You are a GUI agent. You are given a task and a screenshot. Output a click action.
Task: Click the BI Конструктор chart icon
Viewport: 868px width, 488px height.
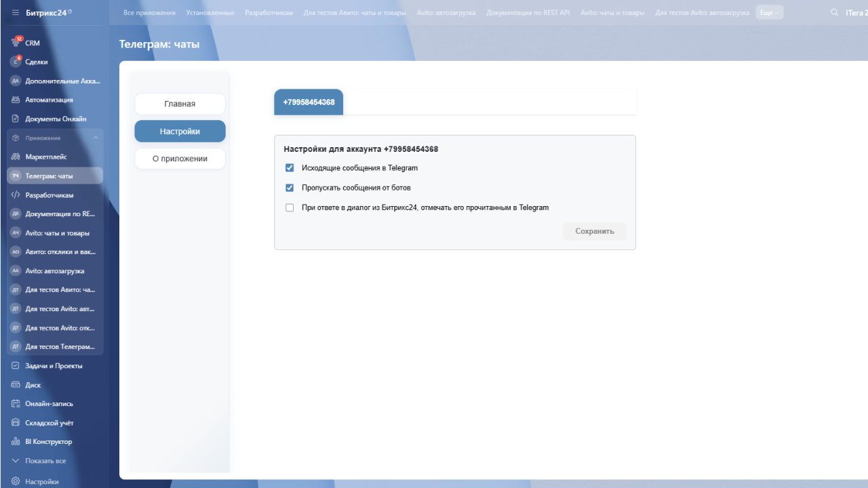[16, 441]
